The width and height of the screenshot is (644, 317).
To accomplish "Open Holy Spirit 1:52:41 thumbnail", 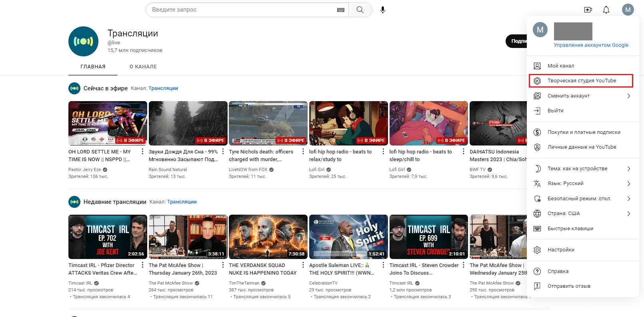I will (x=348, y=237).
